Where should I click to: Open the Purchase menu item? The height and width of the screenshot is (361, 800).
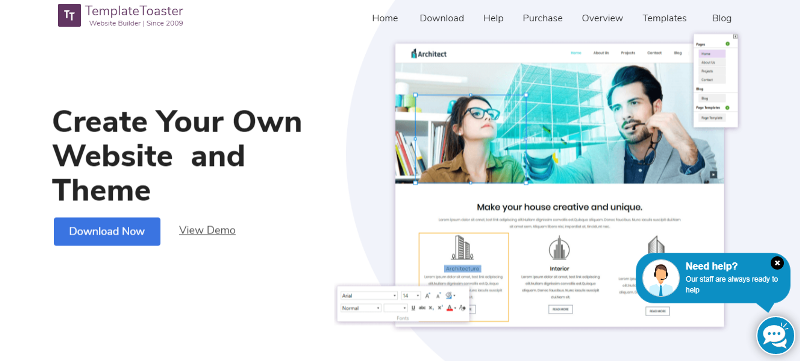(542, 18)
